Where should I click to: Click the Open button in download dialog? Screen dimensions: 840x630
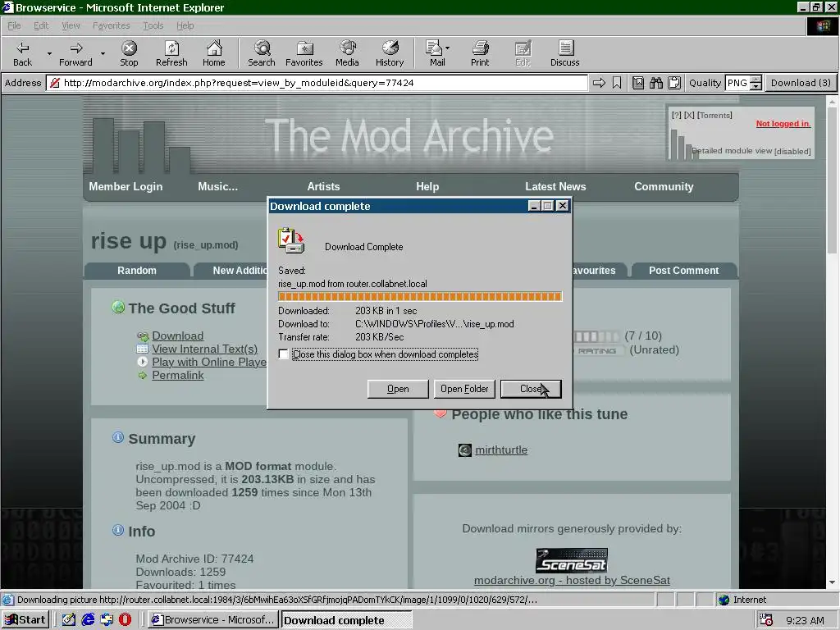398,389
